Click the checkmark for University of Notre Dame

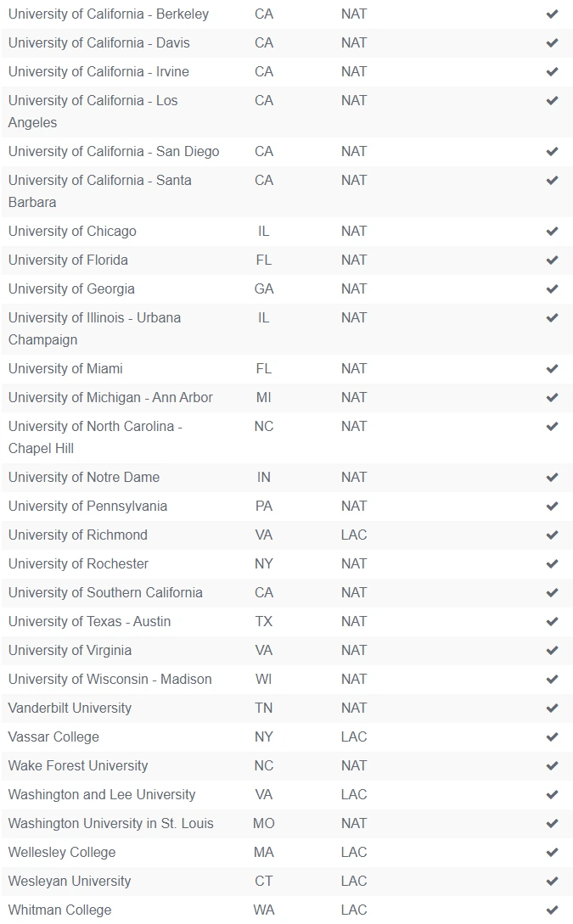coord(552,477)
